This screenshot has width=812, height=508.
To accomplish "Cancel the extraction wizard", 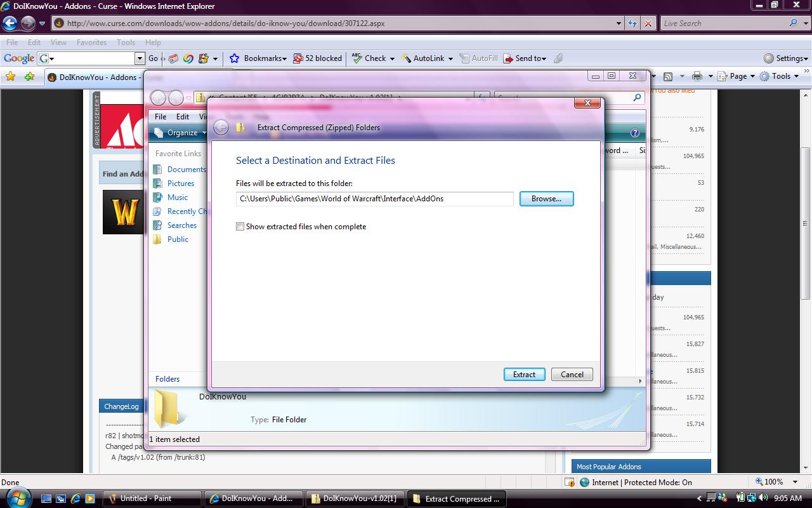I will tap(572, 374).
